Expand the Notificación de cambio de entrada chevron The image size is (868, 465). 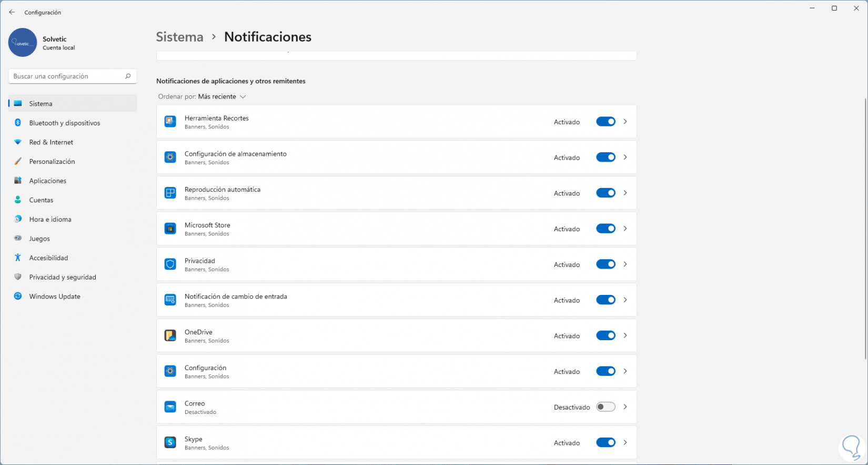click(625, 300)
